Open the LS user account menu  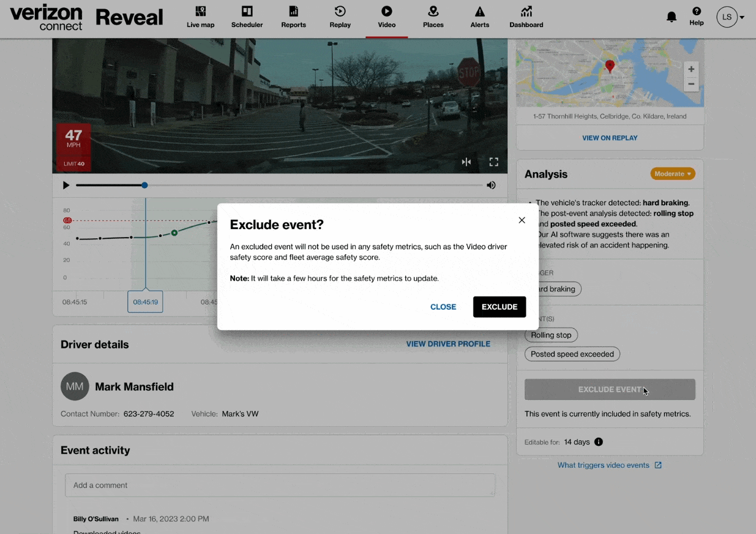pos(730,17)
